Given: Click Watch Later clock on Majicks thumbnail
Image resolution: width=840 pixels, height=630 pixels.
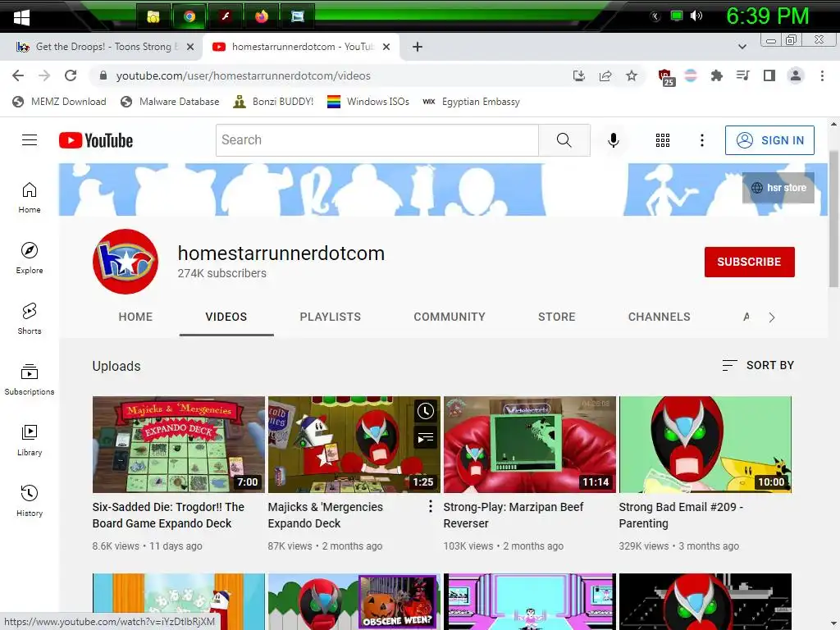Looking at the screenshot, I should click(426, 411).
